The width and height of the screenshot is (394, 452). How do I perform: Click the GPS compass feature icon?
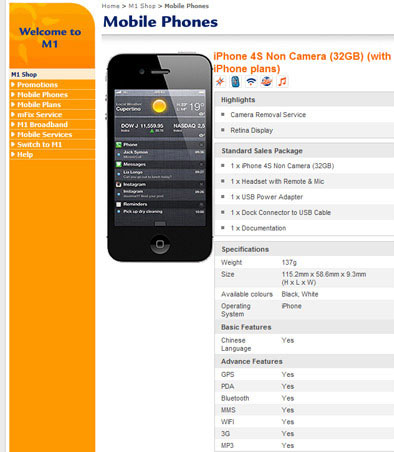[x=220, y=81]
